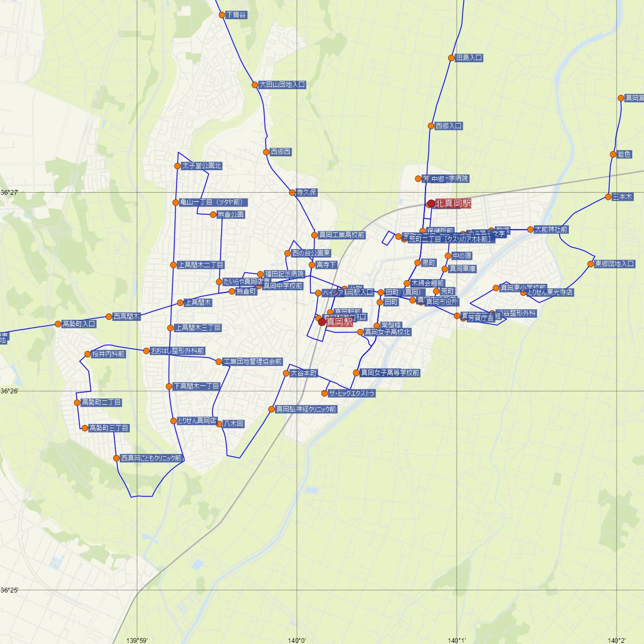Select the ザ・ビッグエクストラ stop marker
Screen dimensions: 644x644
tap(325, 393)
